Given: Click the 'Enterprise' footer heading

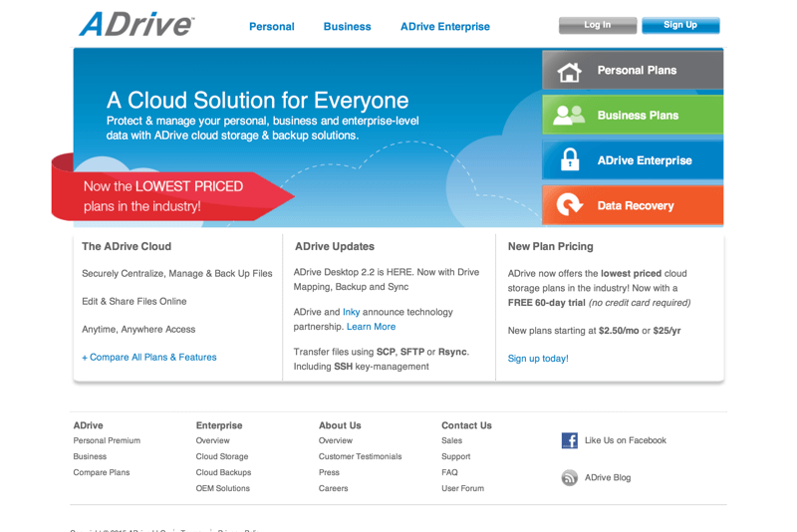Looking at the screenshot, I should tap(219, 425).
